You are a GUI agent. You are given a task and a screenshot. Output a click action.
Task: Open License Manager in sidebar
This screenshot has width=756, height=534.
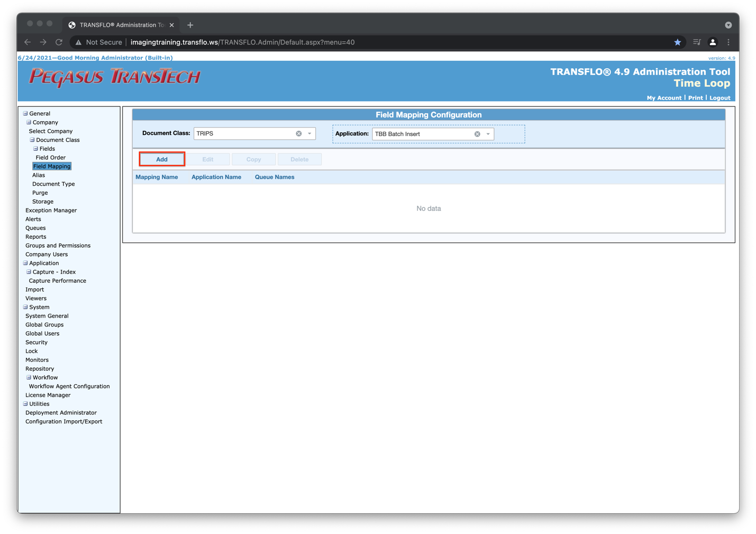pyautogui.click(x=48, y=395)
